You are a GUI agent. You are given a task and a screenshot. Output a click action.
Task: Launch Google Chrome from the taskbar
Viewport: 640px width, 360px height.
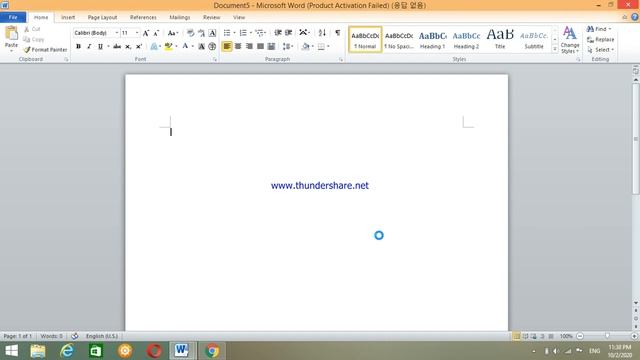212,351
